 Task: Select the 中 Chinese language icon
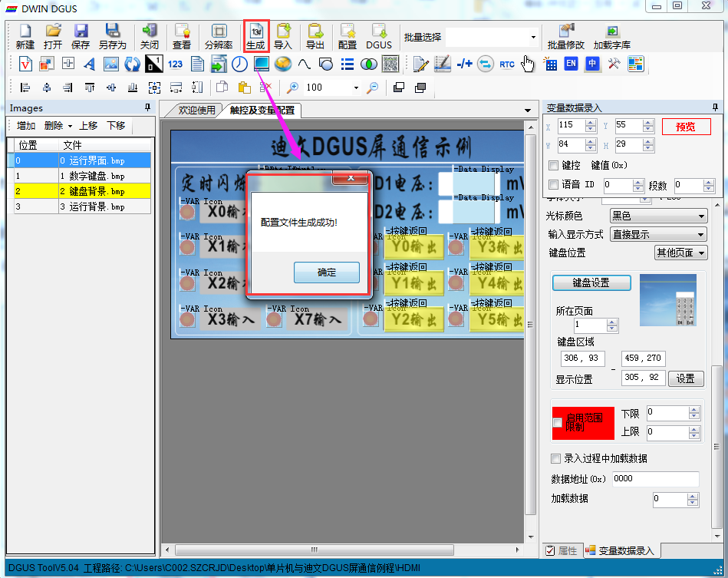click(591, 64)
